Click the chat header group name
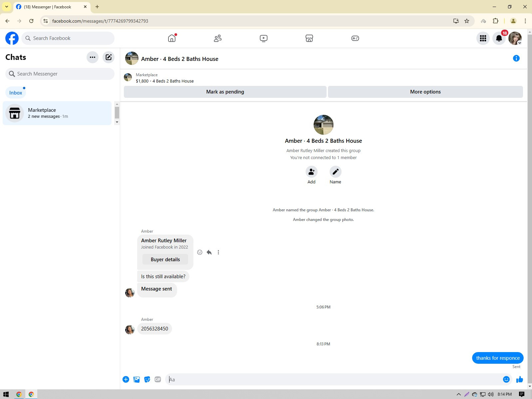The image size is (532, 399). coord(180,59)
